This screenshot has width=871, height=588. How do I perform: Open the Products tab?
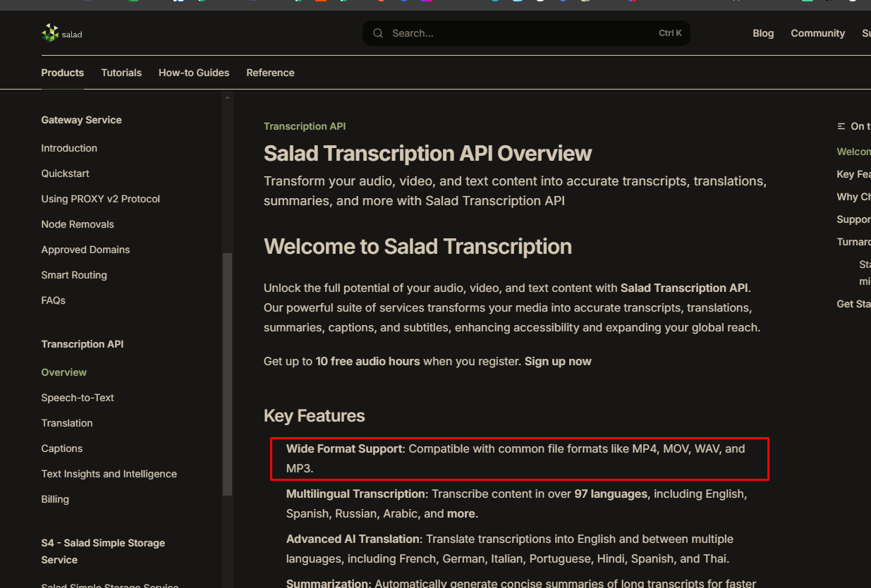(62, 73)
